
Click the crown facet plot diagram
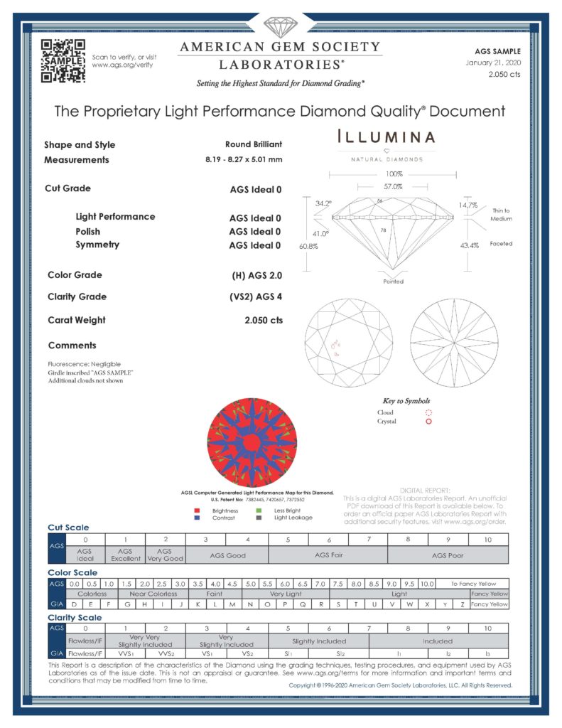tap(348, 343)
